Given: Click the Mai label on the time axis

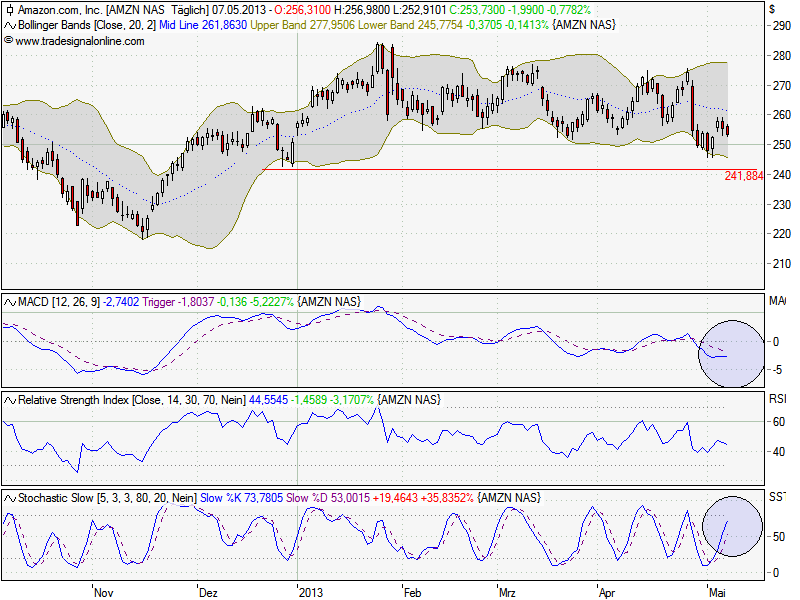Looking at the screenshot, I should coord(717,592).
